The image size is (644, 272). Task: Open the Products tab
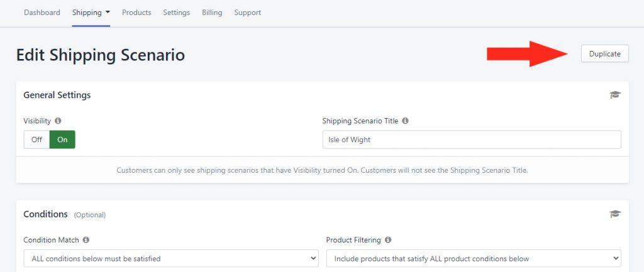click(x=136, y=13)
